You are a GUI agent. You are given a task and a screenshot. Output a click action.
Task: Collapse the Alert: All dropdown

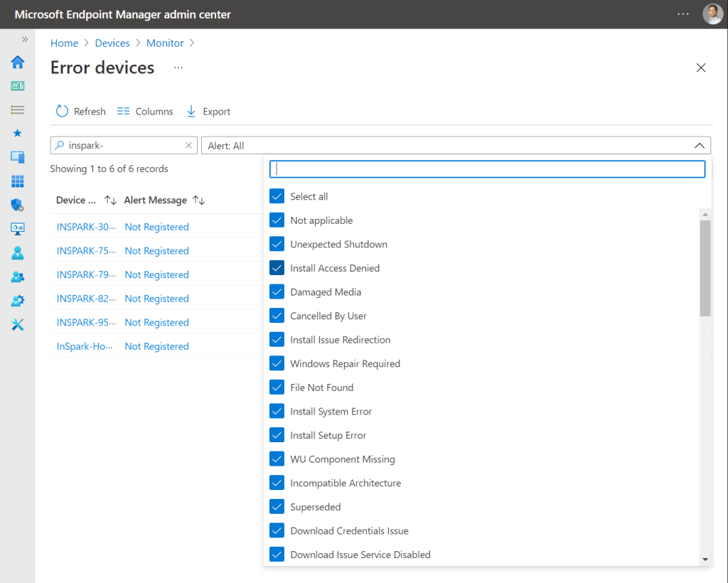[700, 146]
